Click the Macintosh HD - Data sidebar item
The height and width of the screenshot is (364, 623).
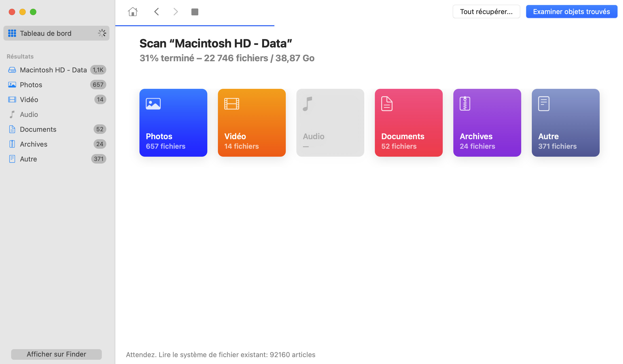(x=53, y=70)
